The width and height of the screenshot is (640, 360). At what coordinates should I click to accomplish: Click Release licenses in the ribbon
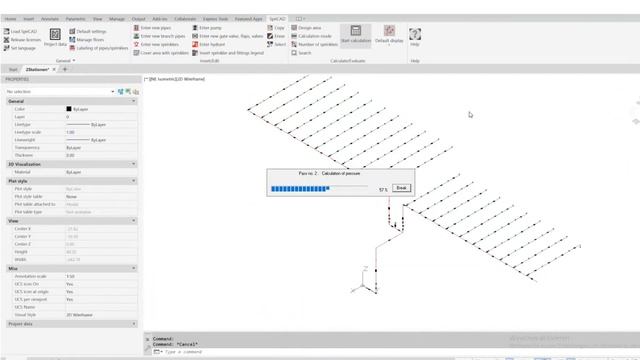[x=22, y=40]
